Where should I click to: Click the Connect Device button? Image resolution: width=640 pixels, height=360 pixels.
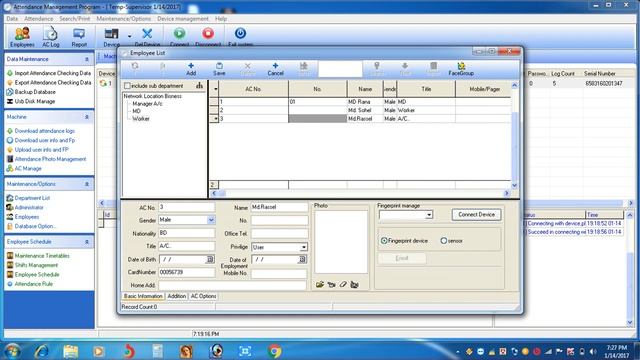(x=476, y=215)
